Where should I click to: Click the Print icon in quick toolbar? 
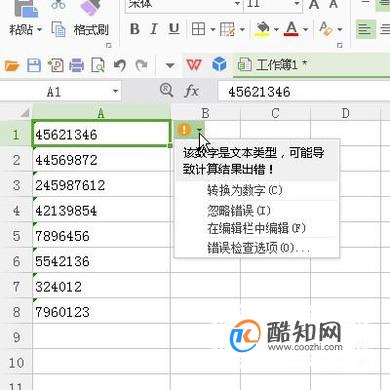76,65
